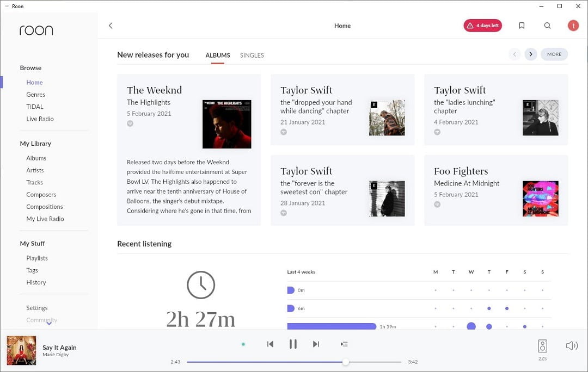Click the '4 days left' trial warning
The width and height of the screenshot is (588, 372).
pos(482,26)
